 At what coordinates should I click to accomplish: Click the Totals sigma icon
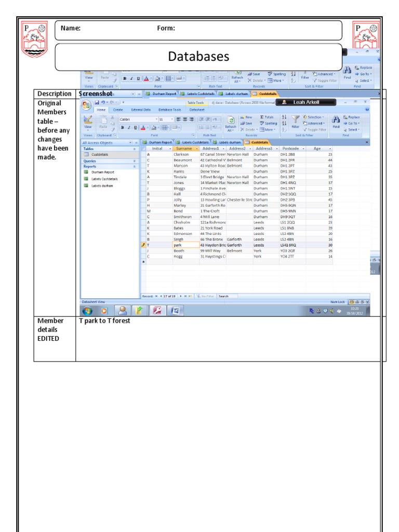tap(262, 117)
